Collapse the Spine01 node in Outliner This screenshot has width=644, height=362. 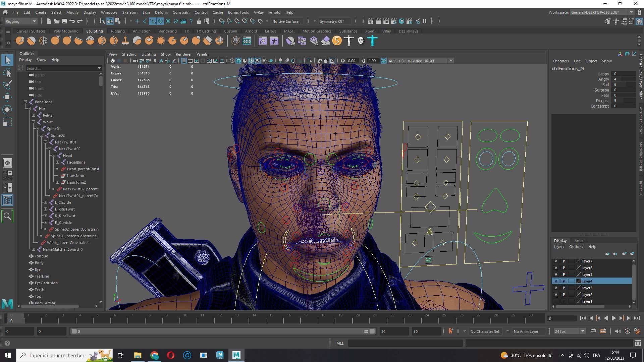pos(38,129)
